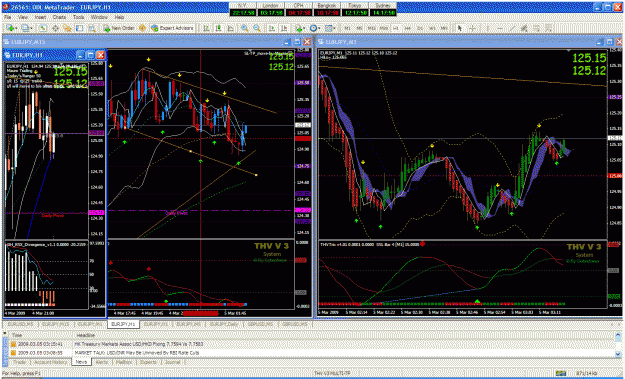Open the Periods clock icon
The height and width of the screenshot is (379, 625).
tap(314, 28)
